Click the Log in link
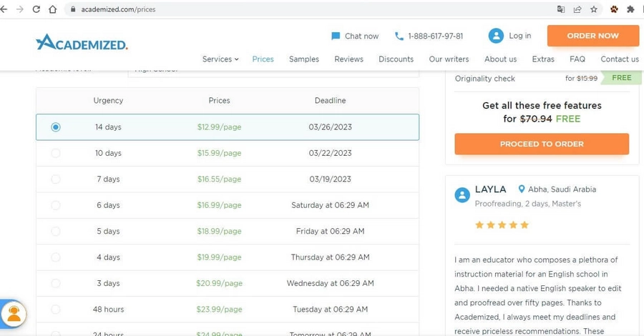This screenshot has height=336, width=644. [509, 36]
